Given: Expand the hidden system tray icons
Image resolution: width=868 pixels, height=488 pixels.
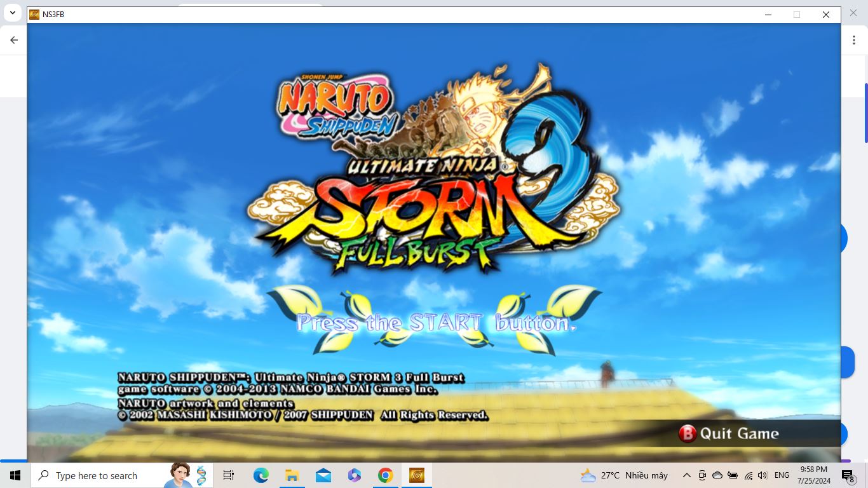Looking at the screenshot, I should point(686,475).
